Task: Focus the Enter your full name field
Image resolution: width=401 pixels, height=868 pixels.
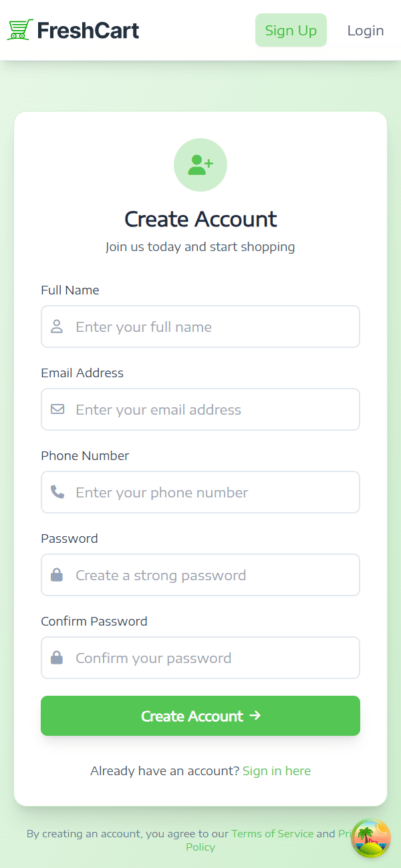Action: tap(214, 327)
